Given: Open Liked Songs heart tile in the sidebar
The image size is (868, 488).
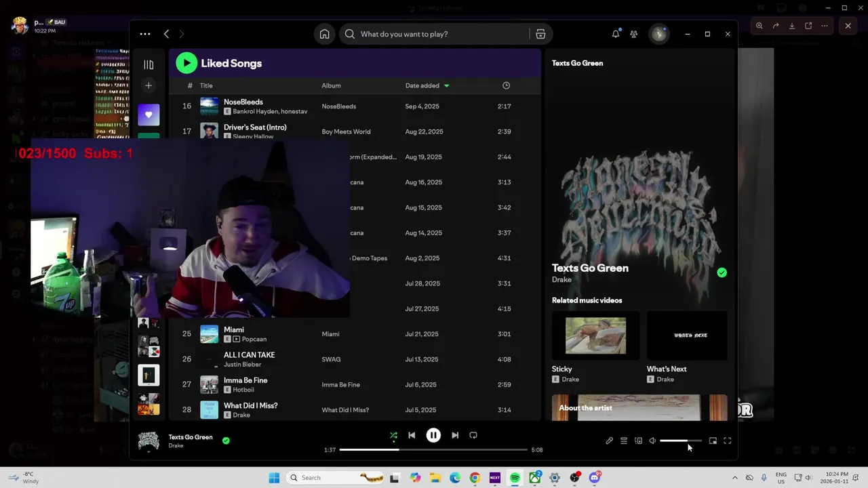Looking at the screenshot, I should coord(149,115).
